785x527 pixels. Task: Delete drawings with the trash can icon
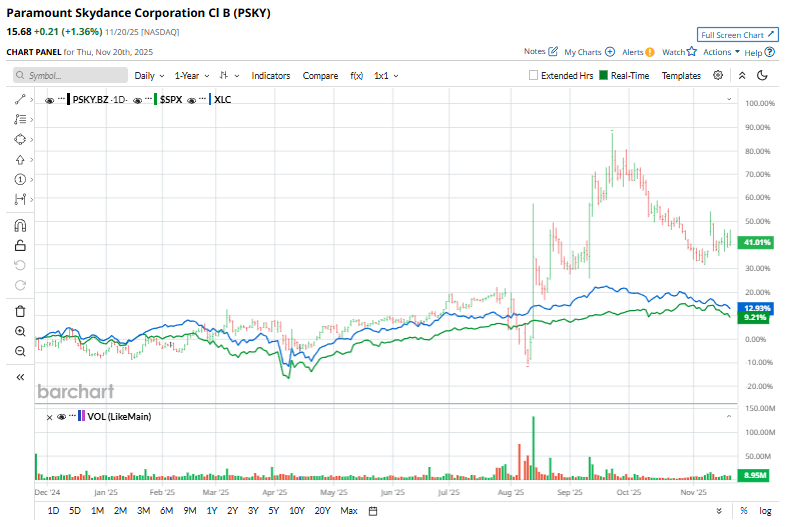pyautogui.click(x=20, y=311)
